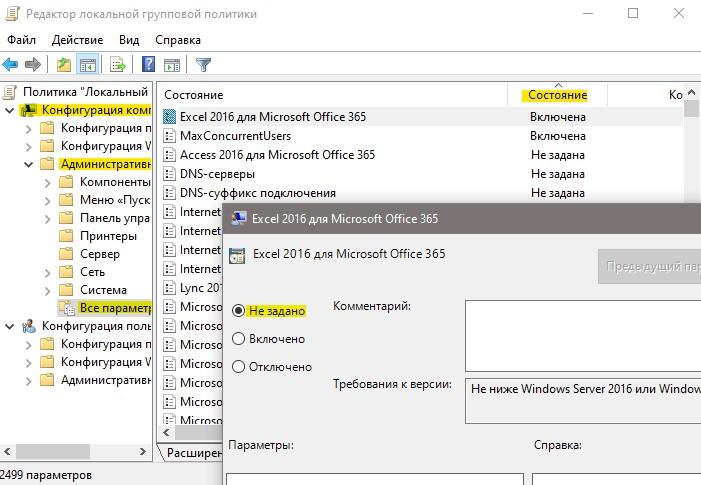
Task: Expand the Система tree node
Action: coord(48,291)
